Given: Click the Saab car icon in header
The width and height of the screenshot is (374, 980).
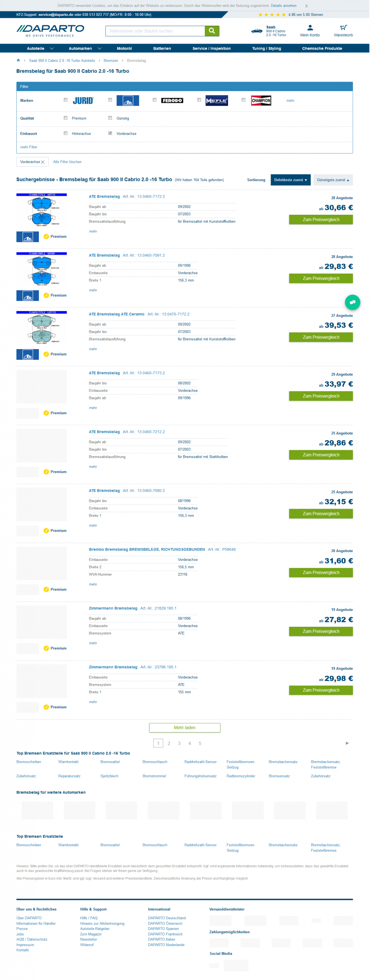Looking at the screenshot, I should point(257,31).
